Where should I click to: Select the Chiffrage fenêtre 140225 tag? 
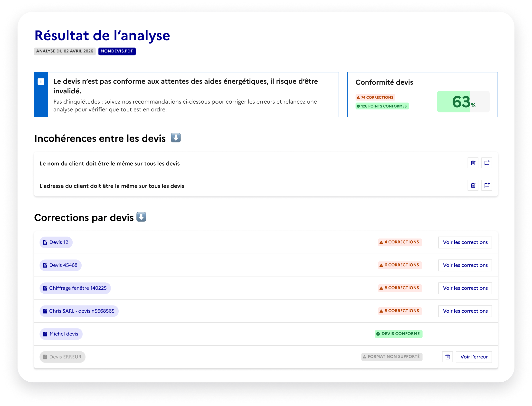point(75,288)
